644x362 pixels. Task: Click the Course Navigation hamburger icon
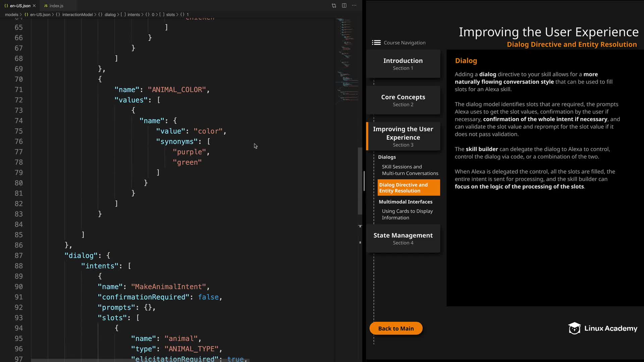(x=376, y=43)
